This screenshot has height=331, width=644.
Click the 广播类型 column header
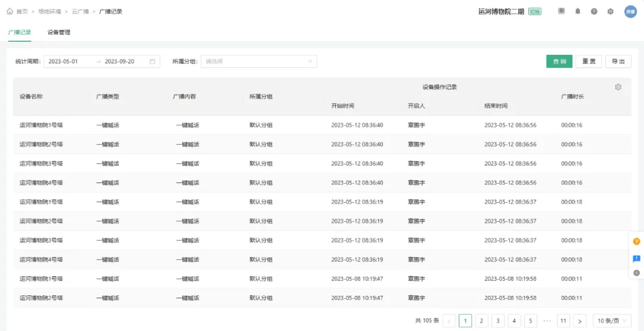click(107, 97)
